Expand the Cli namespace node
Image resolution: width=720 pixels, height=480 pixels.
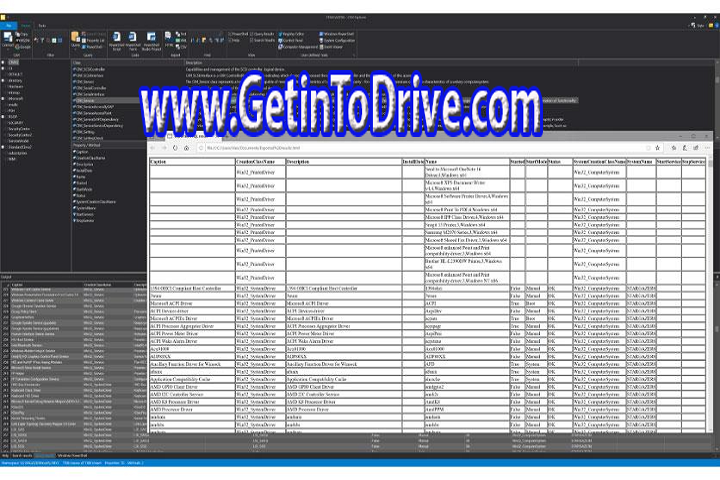pyautogui.click(x=3, y=68)
